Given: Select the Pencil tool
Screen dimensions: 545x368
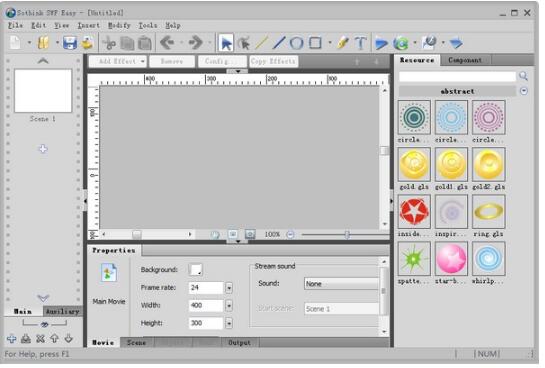Looking at the screenshot, I should [343, 43].
